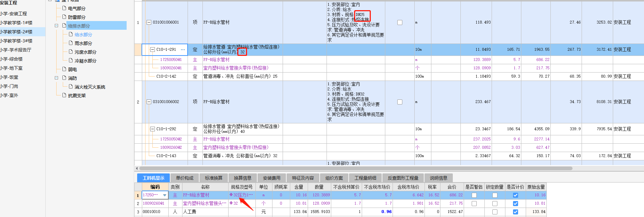Select project 小学教学楼-2#楼 in the list
The image size is (644, 217).
pyautogui.click(x=22, y=32)
